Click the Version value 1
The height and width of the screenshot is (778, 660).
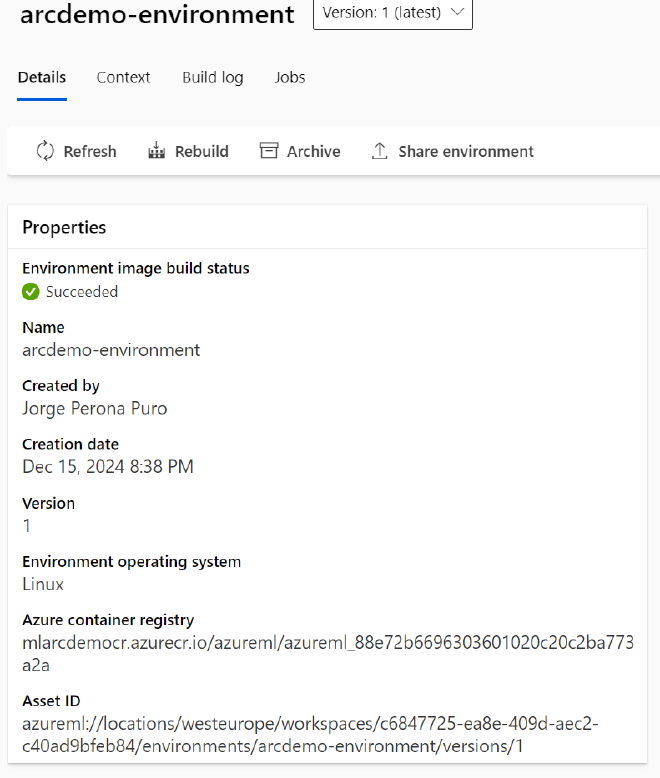(27, 525)
